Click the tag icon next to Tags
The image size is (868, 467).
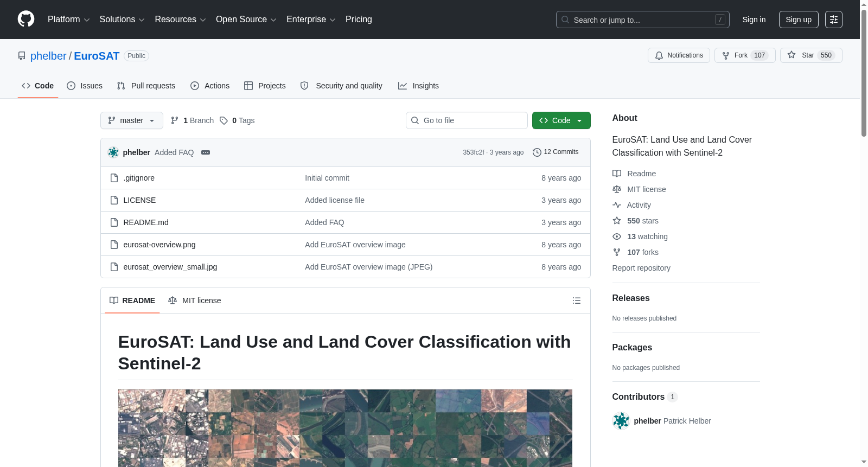tap(224, 120)
